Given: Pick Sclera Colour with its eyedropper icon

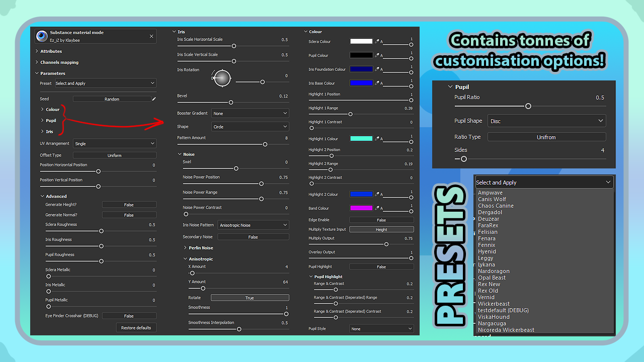Looking at the screenshot, I should [377, 42].
